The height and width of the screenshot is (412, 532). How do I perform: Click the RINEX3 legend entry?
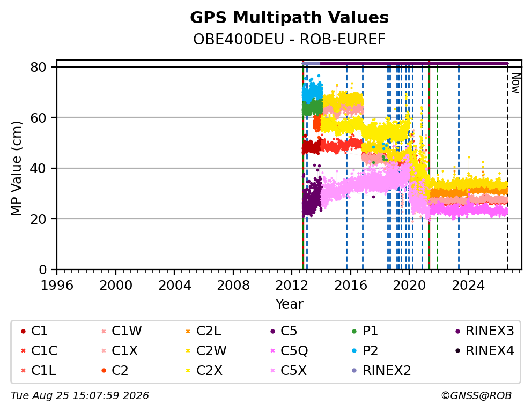coord(484,331)
